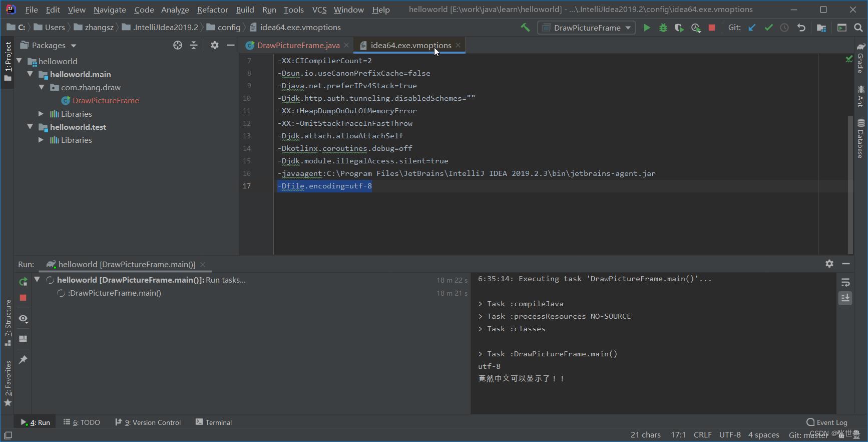Screen dimensions: 868x442
Task: Open Project Structure icon
Action: click(x=821, y=28)
